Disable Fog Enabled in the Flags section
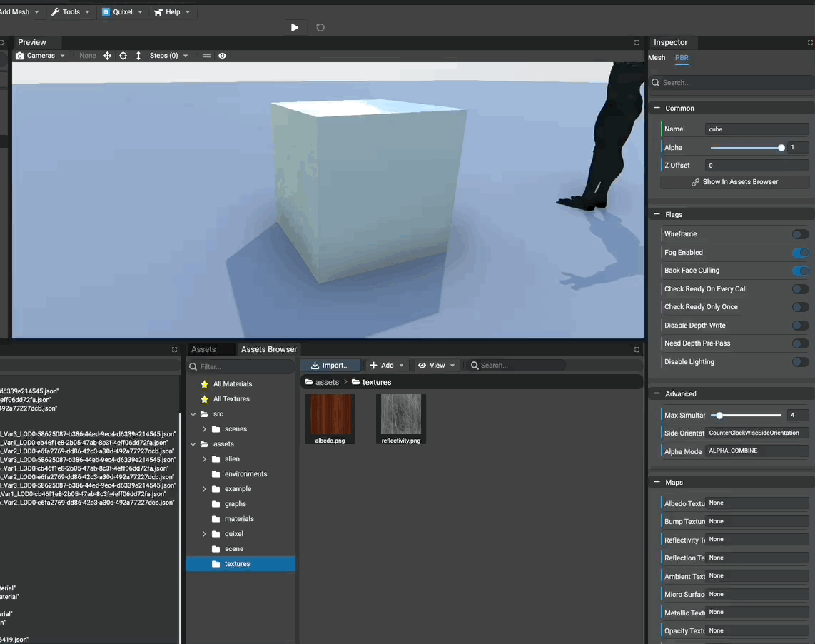 800,252
